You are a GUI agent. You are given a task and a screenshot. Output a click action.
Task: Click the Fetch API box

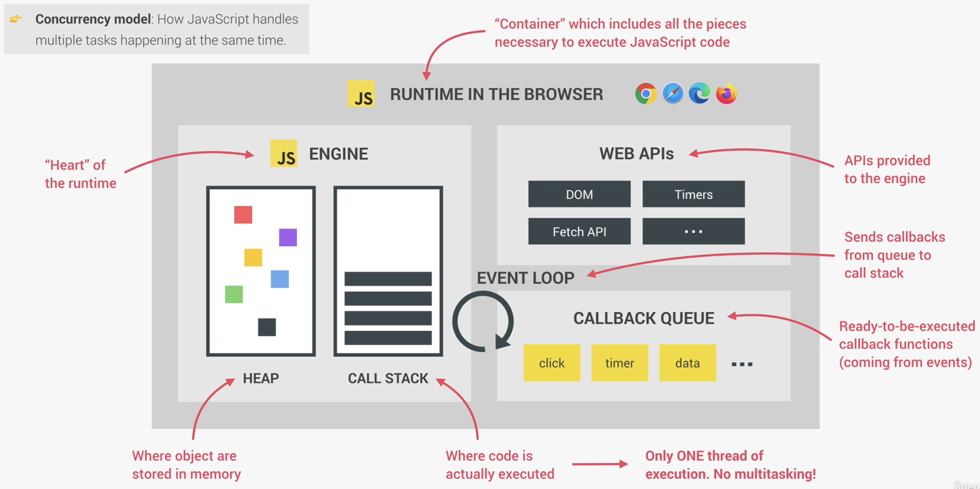coord(579,232)
